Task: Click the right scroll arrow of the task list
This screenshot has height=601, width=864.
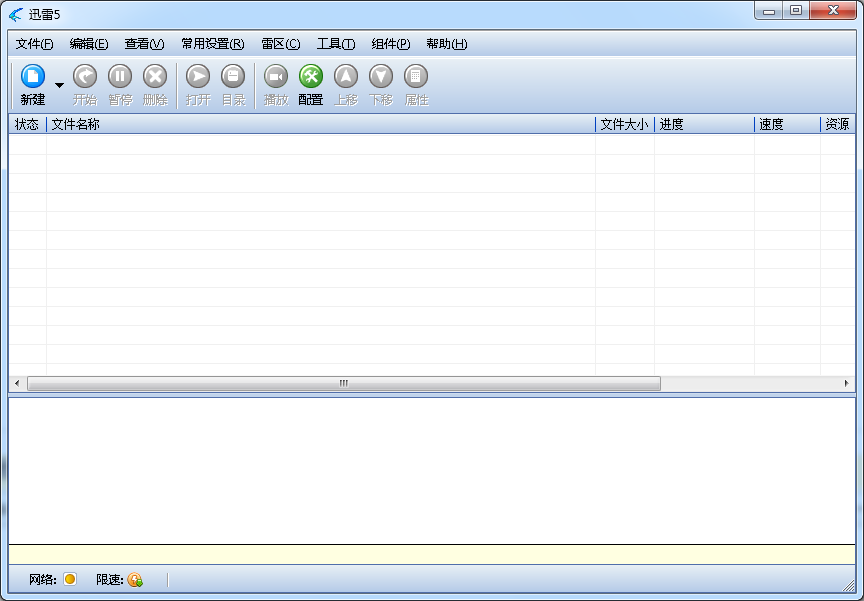Action: (846, 383)
